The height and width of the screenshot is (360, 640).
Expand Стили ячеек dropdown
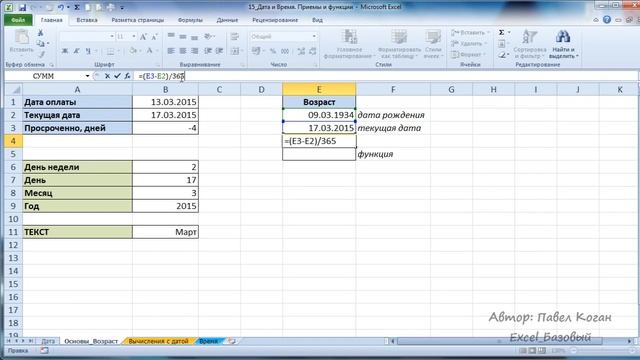pos(433,44)
